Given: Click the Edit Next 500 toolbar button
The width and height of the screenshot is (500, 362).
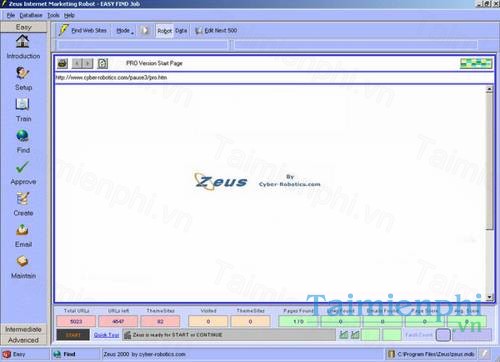Looking at the screenshot, I should click(216, 31).
